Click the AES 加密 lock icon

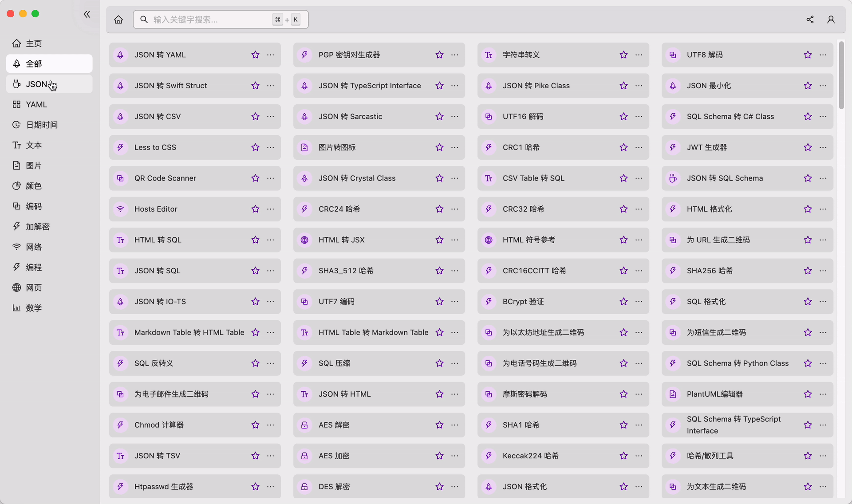click(x=304, y=456)
